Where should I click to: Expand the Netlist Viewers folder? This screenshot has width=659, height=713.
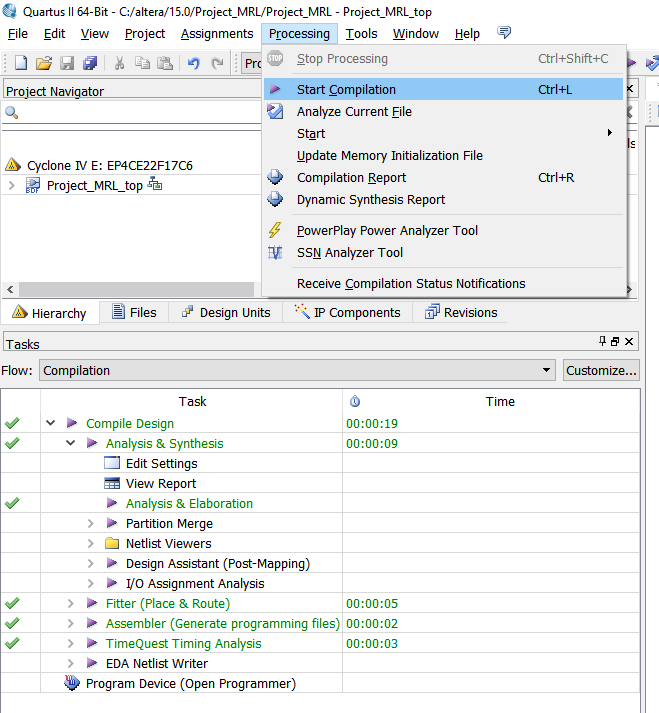pyautogui.click(x=91, y=543)
